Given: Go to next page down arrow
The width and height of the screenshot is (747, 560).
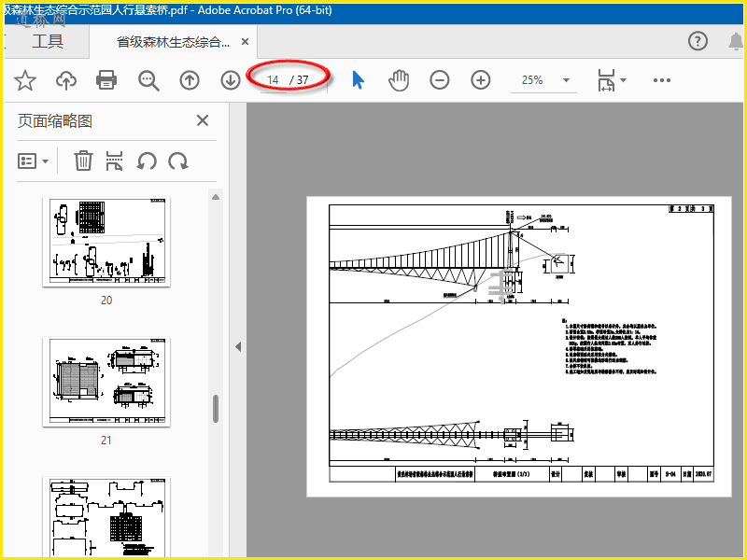Looking at the screenshot, I should pos(231,80).
